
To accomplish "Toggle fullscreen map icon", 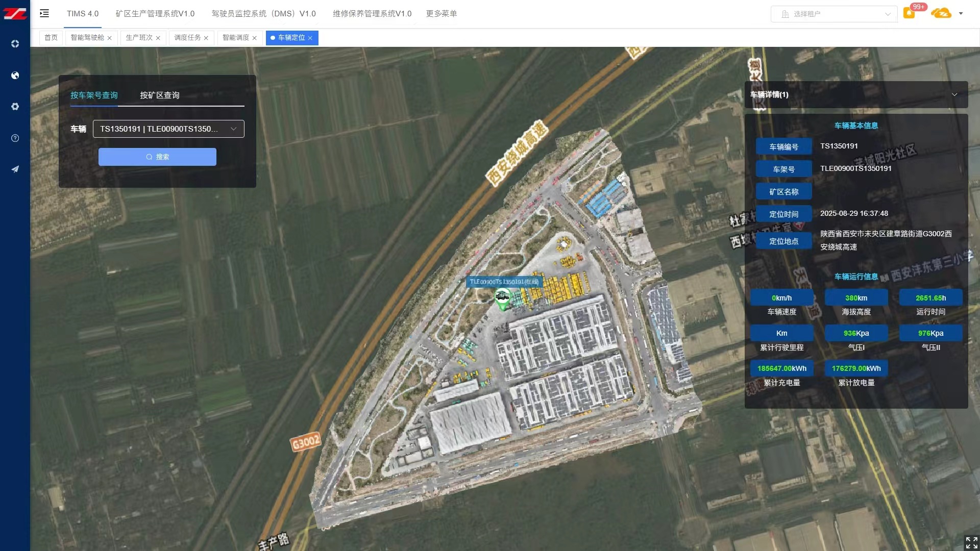I will point(971,542).
